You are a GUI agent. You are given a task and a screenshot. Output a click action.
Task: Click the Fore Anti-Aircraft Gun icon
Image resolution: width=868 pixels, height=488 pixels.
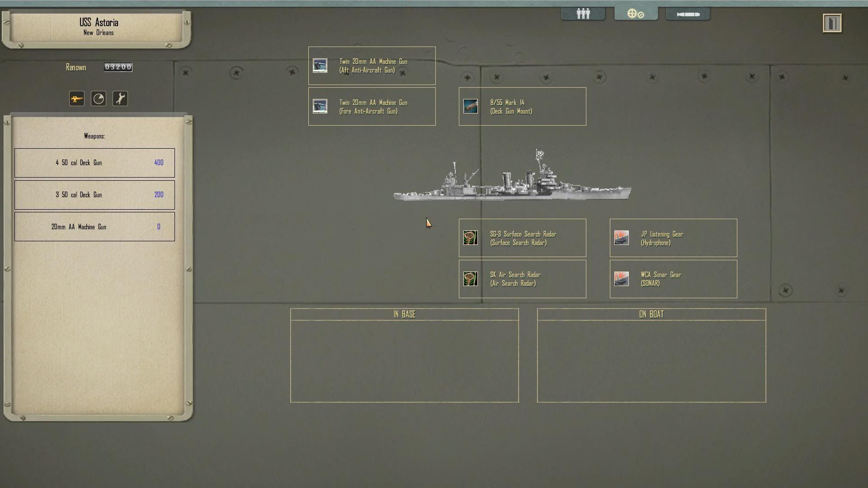click(x=320, y=106)
